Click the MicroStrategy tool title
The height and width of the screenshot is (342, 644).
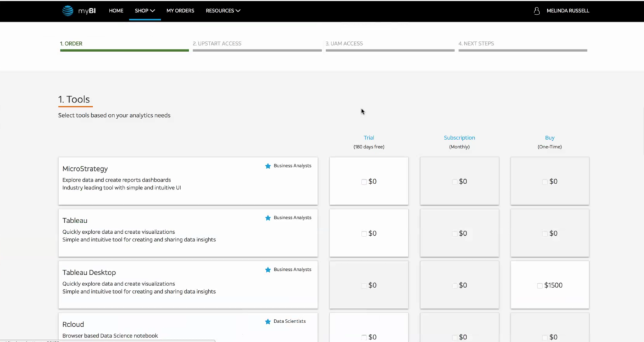tap(85, 168)
